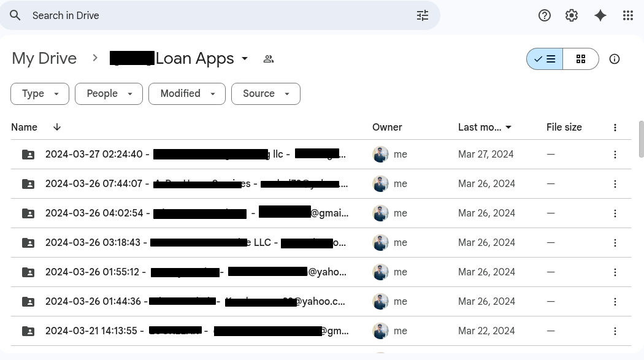Open more actions for 2024-03-26 03:18:43 folder

[615, 243]
